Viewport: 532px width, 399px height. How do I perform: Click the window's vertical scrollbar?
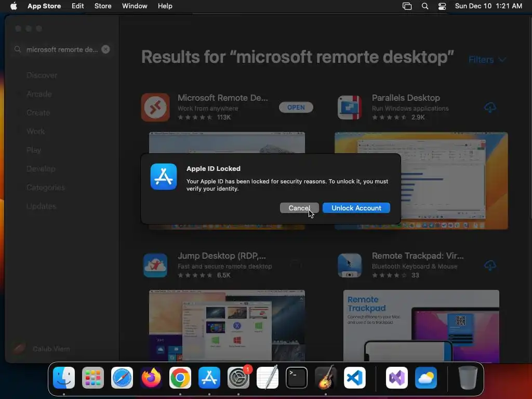coord(530,117)
